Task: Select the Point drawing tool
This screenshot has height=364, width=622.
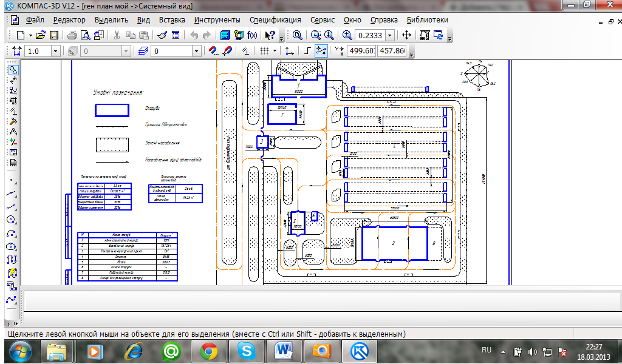Action: click(12, 180)
